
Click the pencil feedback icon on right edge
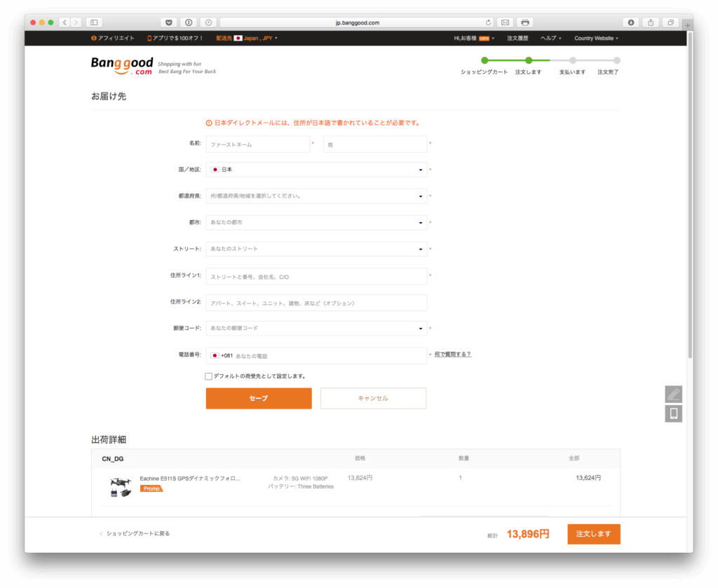673,394
